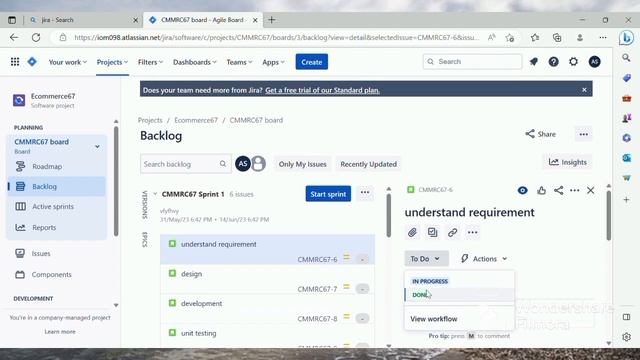The width and height of the screenshot is (640, 360).
Task: Open more options beside link icon
Action: 472,232
